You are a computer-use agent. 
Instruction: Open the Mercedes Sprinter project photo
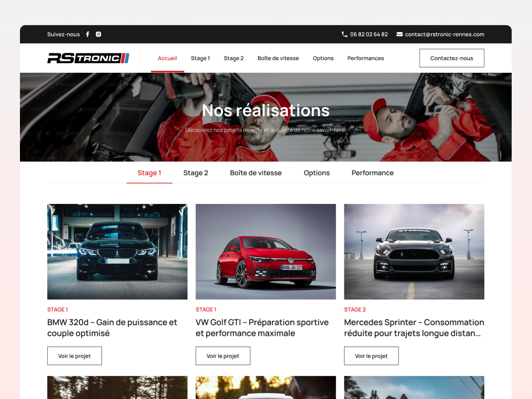click(414, 252)
